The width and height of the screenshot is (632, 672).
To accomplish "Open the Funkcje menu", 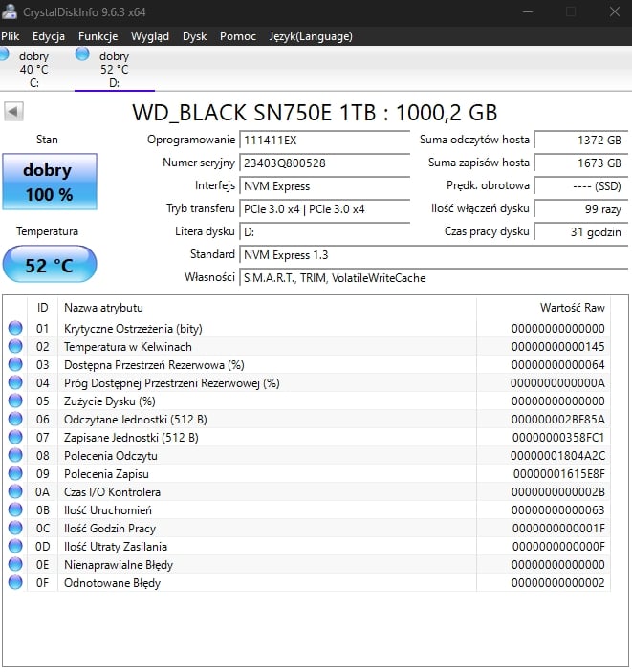I will (x=98, y=36).
